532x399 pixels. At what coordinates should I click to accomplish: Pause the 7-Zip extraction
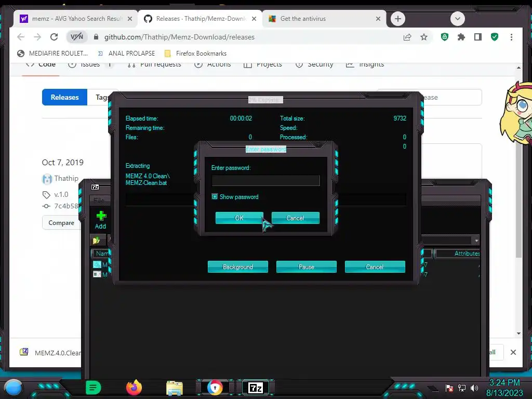306,267
